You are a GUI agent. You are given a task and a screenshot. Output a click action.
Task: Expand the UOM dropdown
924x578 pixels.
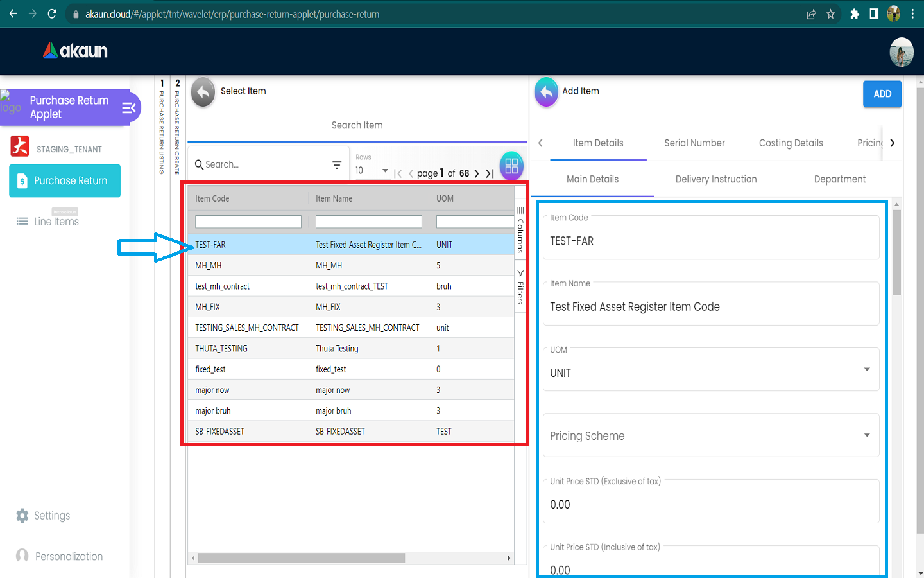(x=867, y=370)
